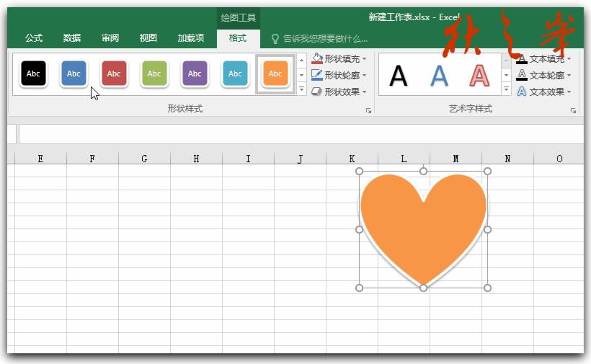Apply the red Abc shape style

(114, 74)
